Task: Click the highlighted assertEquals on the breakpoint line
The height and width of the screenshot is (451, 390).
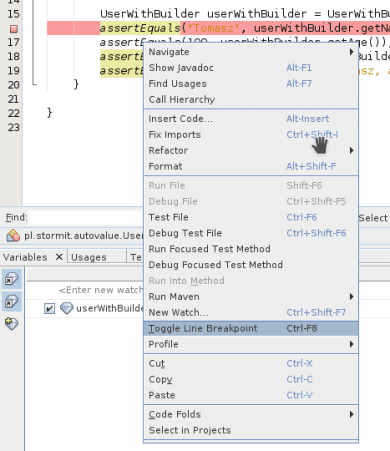Action: point(140,28)
